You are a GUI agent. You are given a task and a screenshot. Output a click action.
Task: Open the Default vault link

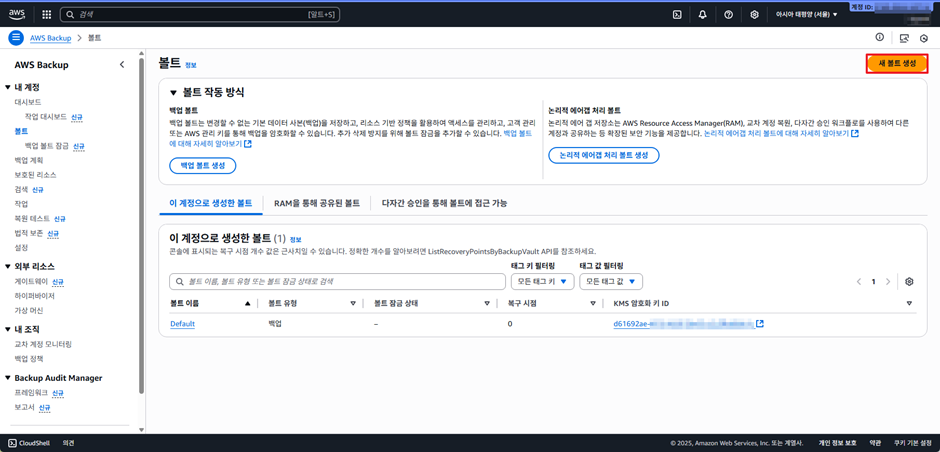pos(182,324)
